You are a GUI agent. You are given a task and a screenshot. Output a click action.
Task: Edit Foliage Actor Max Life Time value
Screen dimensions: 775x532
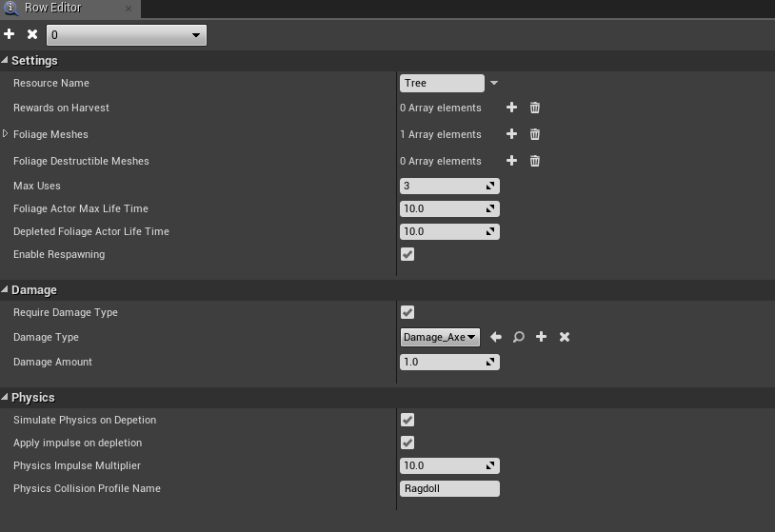click(x=449, y=208)
